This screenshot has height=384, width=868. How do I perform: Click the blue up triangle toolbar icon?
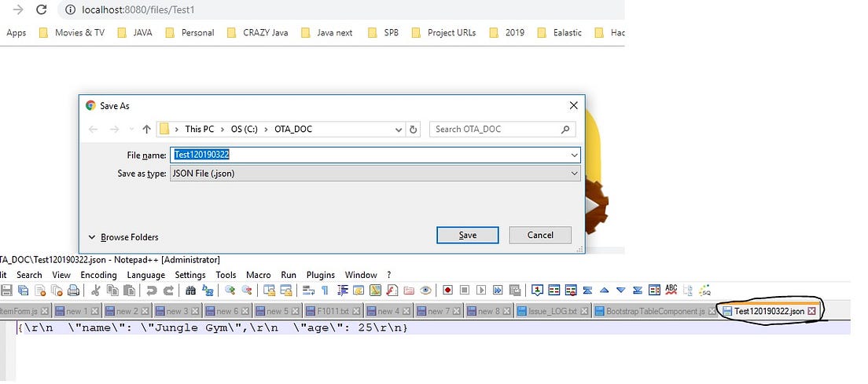click(605, 290)
